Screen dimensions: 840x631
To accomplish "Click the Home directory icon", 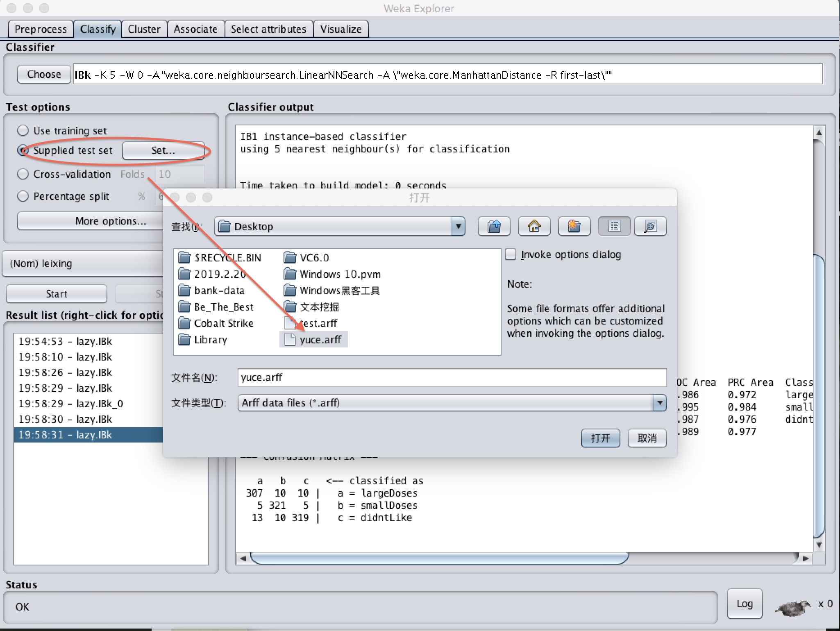I will coord(534,226).
